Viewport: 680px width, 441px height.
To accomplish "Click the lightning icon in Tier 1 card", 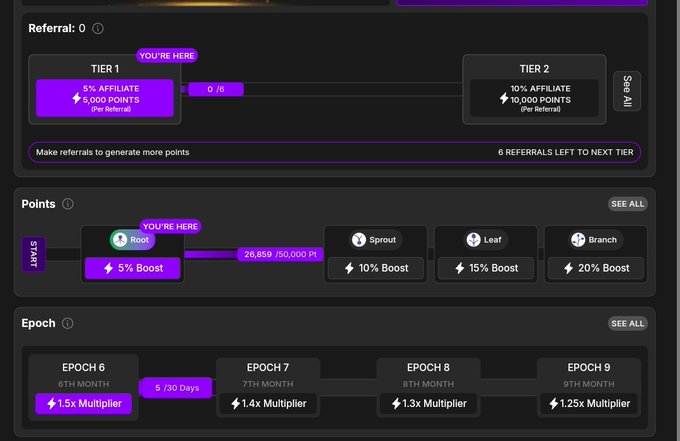I will tap(76, 98).
